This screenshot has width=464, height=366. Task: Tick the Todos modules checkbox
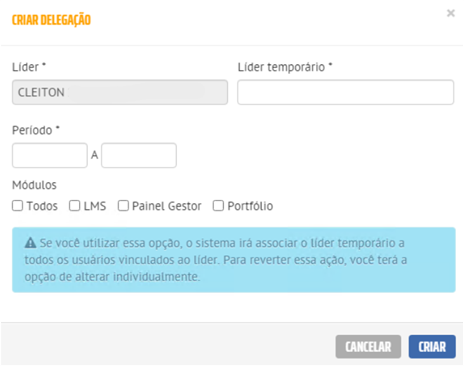[x=18, y=206]
